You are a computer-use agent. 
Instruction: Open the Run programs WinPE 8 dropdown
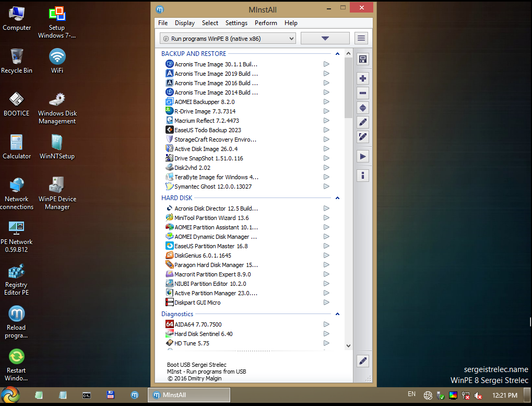pyautogui.click(x=227, y=39)
